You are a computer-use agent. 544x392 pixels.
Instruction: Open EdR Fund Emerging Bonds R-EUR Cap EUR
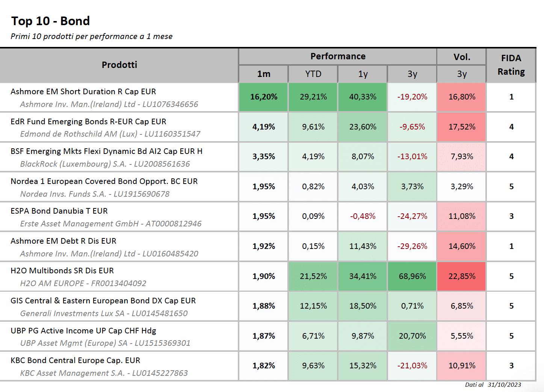(x=88, y=122)
